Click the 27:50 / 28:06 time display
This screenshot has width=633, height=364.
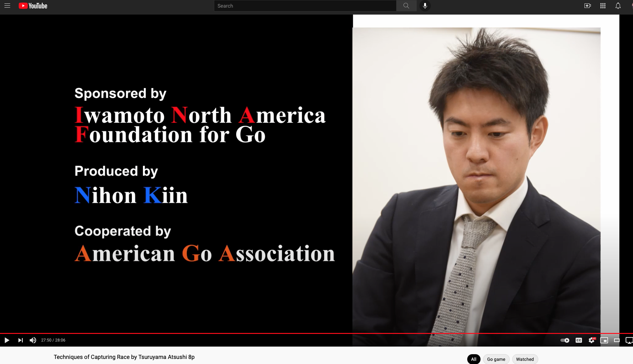point(53,340)
